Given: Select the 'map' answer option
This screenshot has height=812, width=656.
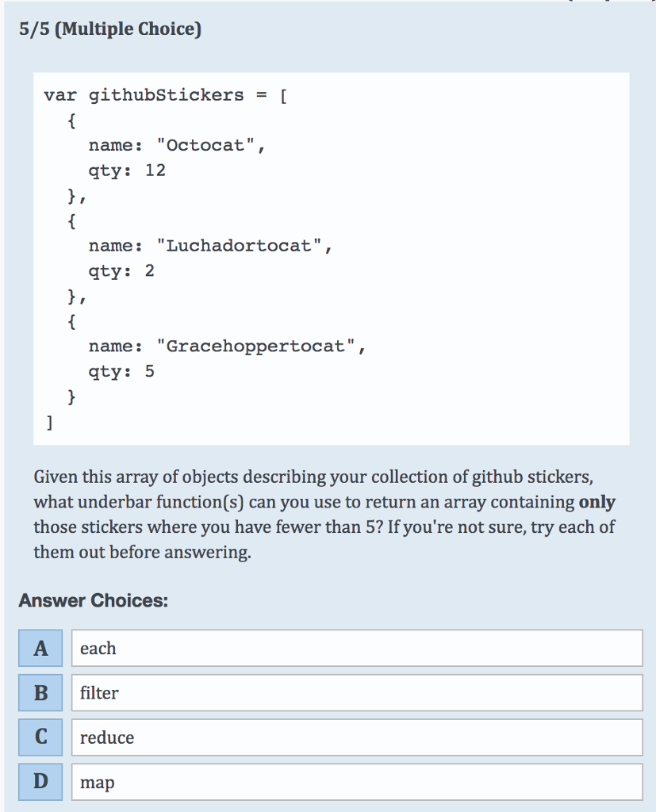Looking at the screenshot, I should click(x=357, y=782).
